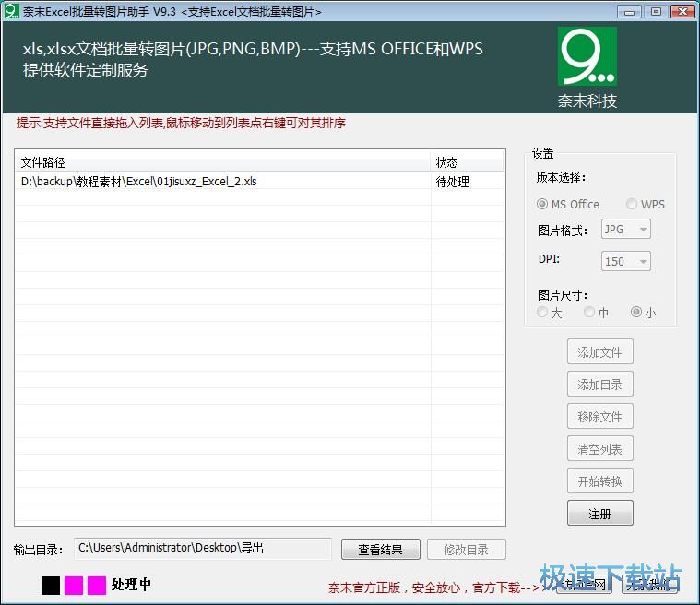
Task: Click the 输出目录 path input field
Action: (203, 549)
